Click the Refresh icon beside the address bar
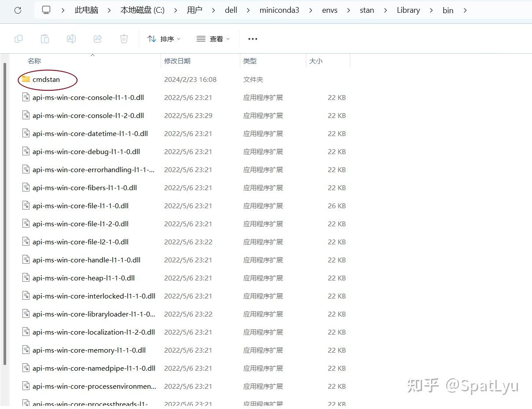Image resolution: width=532 pixels, height=409 pixels. pyautogui.click(x=18, y=10)
